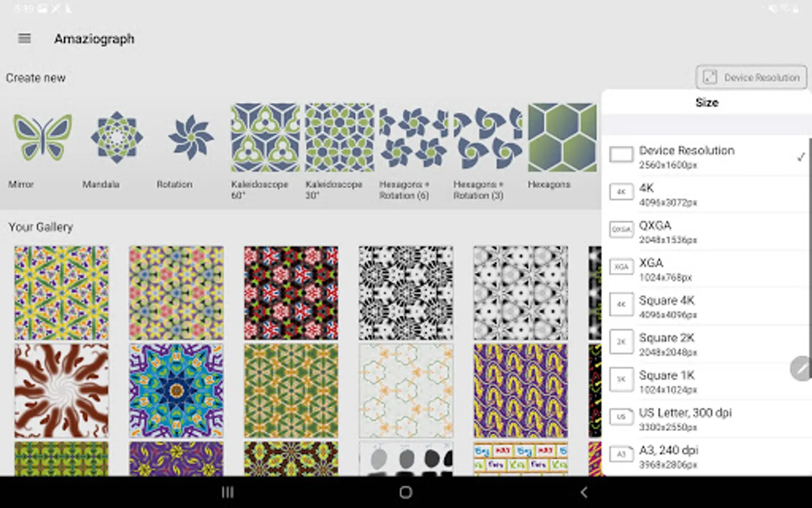Open pale orange hexagon outline gallery image
This screenshot has height=508, width=812.
coord(406,391)
